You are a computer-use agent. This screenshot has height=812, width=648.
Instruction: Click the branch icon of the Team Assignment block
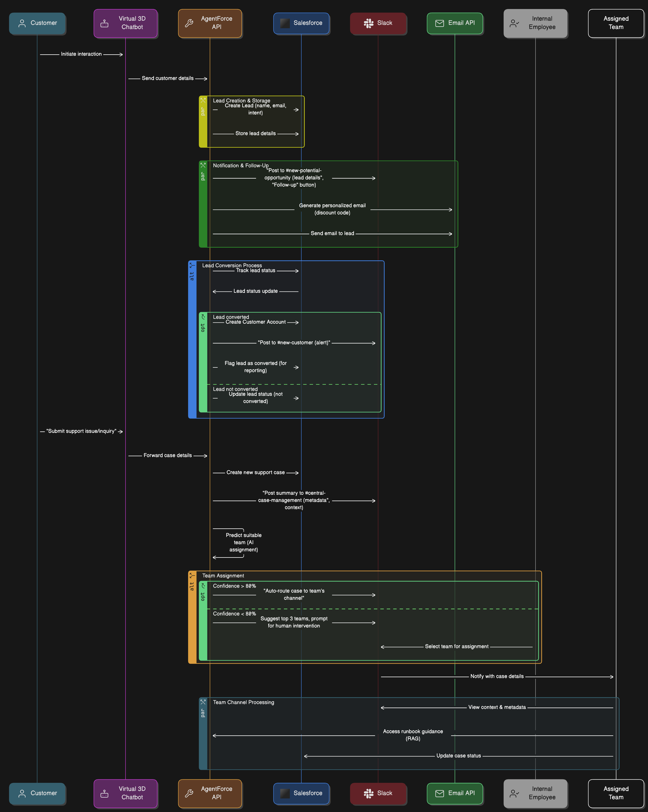pyautogui.click(x=192, y=575)
